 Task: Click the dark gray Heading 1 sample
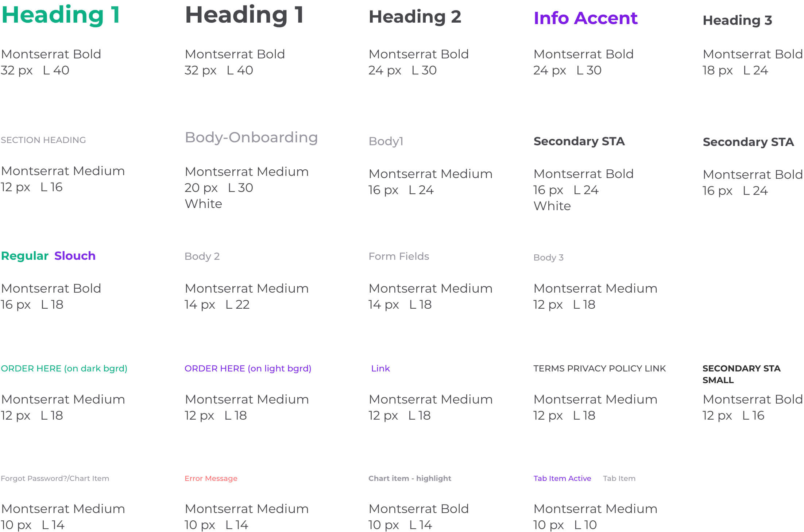(244, 15)
